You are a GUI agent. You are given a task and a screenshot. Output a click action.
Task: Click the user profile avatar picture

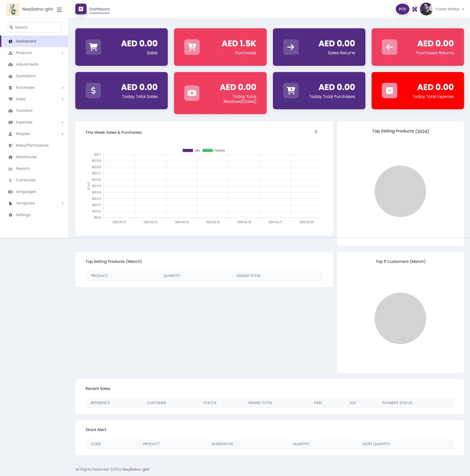click(426, 9)
